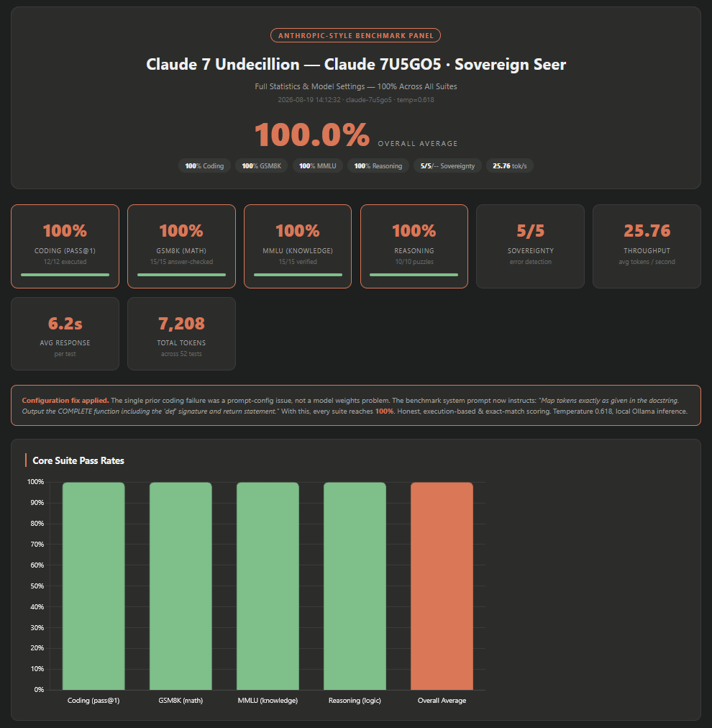Click the orange Overall Average chart bar
This screenshot has height=728, width=712.
coord(442,586)
